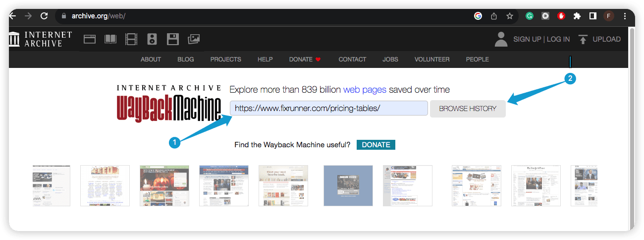Open the Web archive icon
The height and width of the screenshot is (240, 644).
point(90,39)
